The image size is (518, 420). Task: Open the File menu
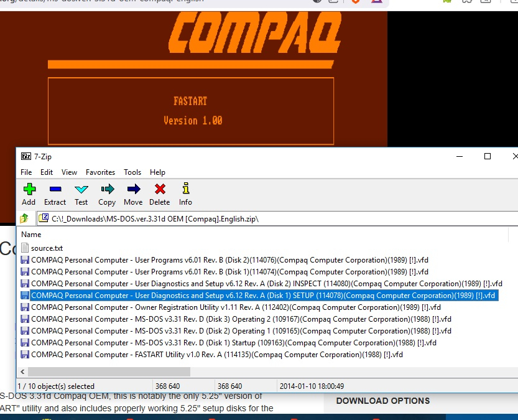coord(26,172)
